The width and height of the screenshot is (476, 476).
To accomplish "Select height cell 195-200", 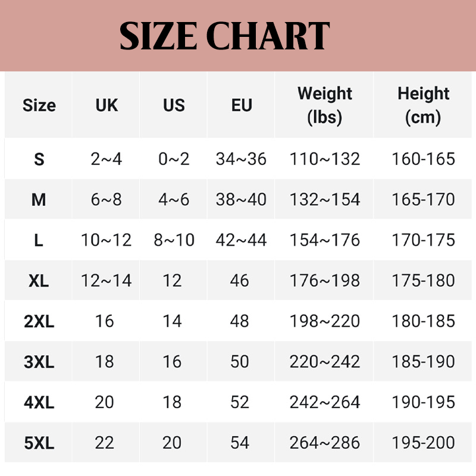I will [x=423, y=443].
